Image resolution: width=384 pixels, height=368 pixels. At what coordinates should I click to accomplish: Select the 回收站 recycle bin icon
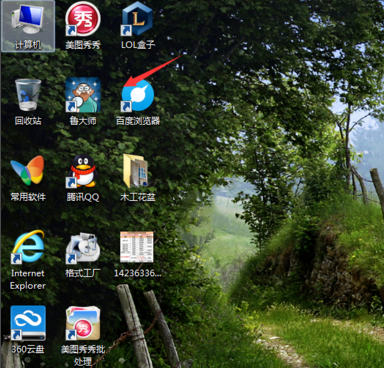28,95
